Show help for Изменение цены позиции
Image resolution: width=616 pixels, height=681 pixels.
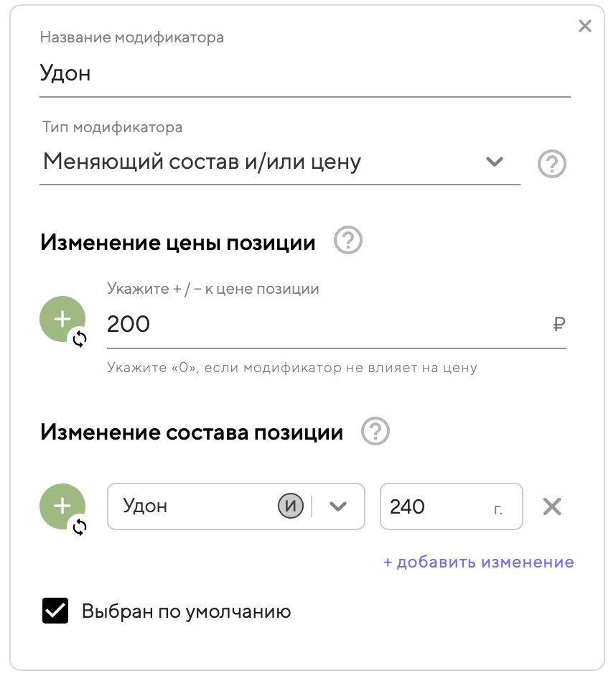[x=348, y=240]
